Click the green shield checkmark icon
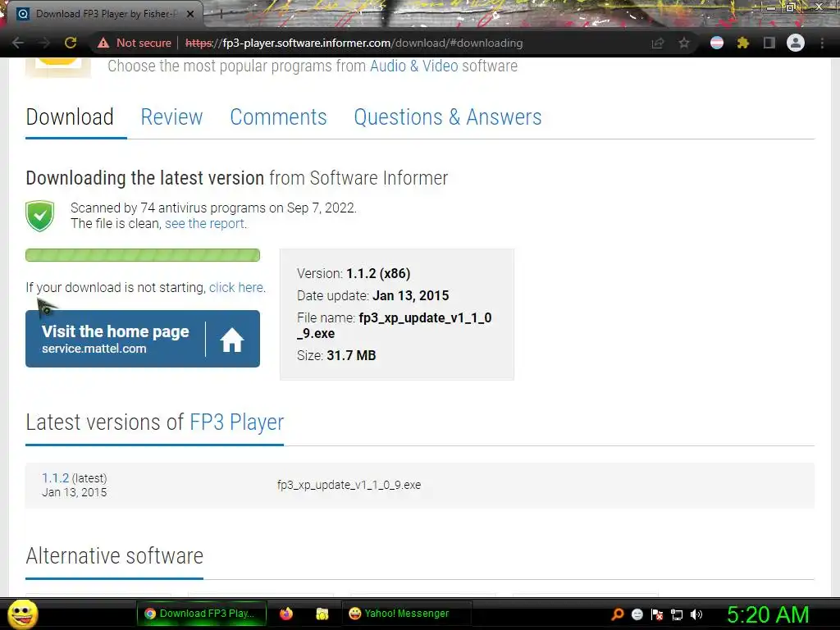Image resolution: width=840 pixels, height=630 pixels. coord(40,216)
